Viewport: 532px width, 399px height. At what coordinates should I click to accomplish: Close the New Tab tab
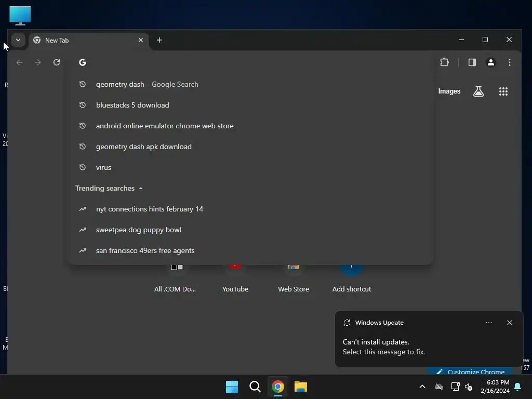141,40
